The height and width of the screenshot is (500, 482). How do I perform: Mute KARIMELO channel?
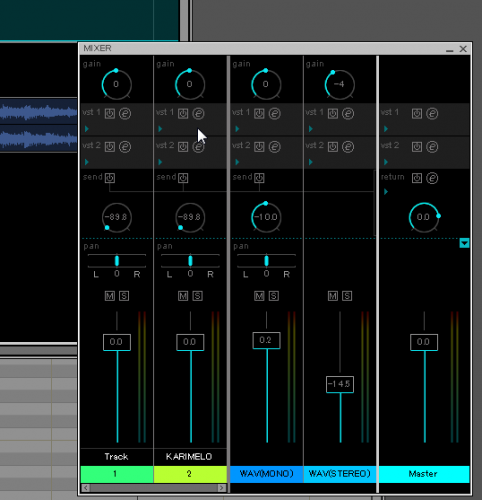click(183, 296)
